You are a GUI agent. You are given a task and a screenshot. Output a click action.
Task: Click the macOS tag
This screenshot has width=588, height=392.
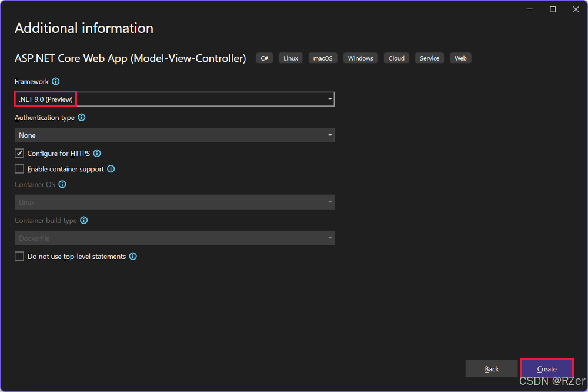tap(323, 58)
